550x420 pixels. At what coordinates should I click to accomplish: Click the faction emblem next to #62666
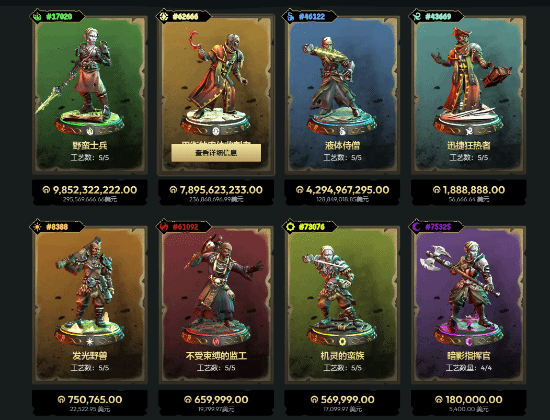coord(163,16)
